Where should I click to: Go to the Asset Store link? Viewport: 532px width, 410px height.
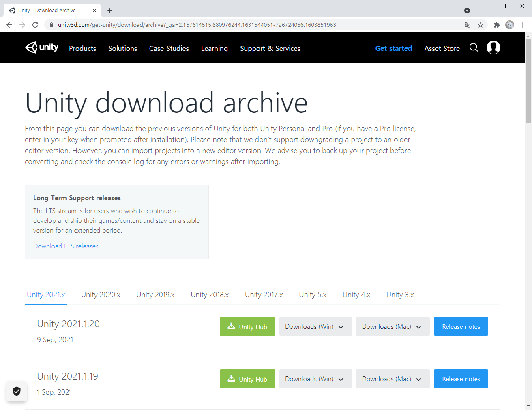tap(442, 48)
